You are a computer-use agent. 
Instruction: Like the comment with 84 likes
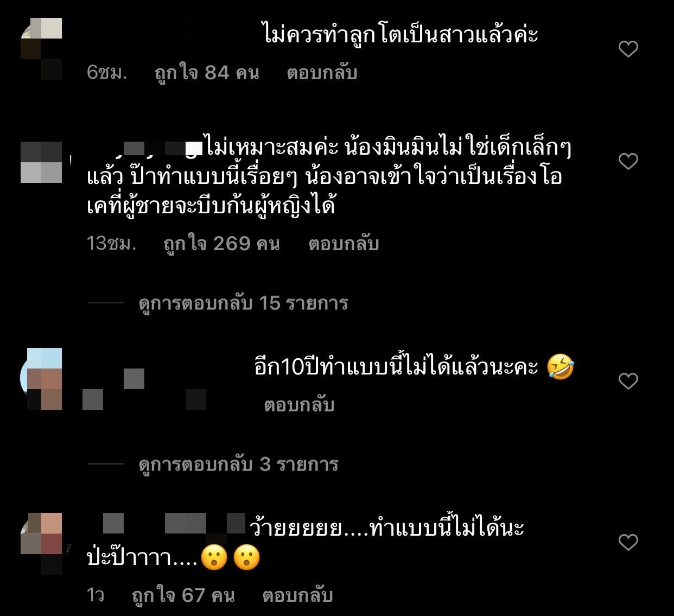[628, 49]
